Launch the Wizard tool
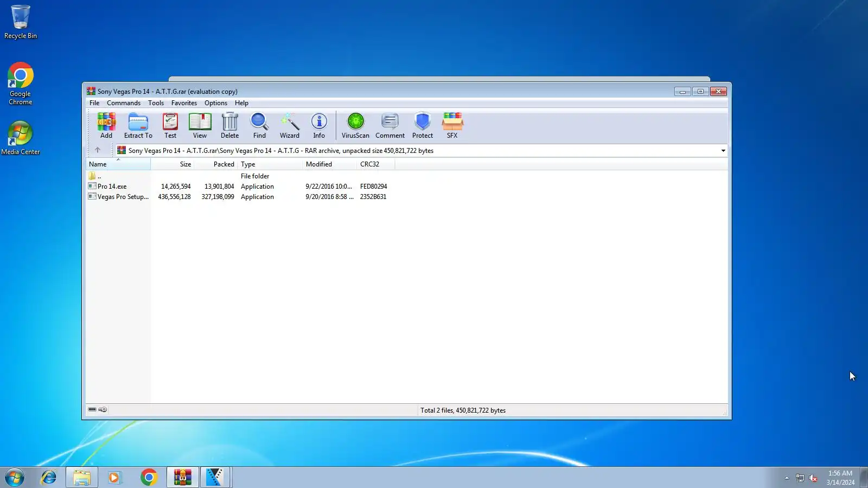The image size is (868, 488). click(x=289, y=125)
